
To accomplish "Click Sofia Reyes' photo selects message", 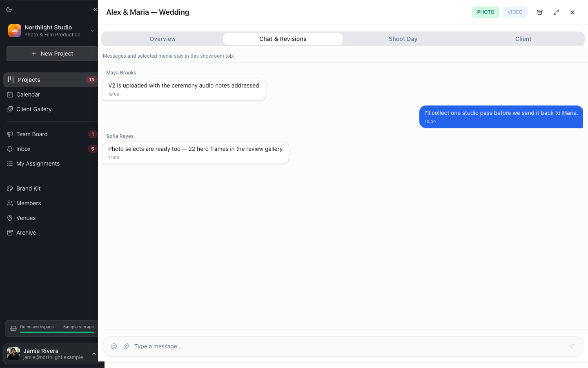I will coord(196,153).
